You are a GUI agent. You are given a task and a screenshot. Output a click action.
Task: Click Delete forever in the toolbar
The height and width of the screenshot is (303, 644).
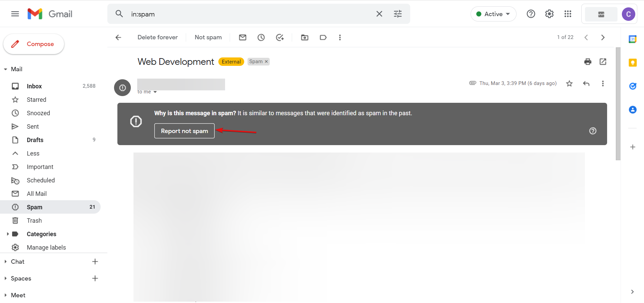point(157,37)
